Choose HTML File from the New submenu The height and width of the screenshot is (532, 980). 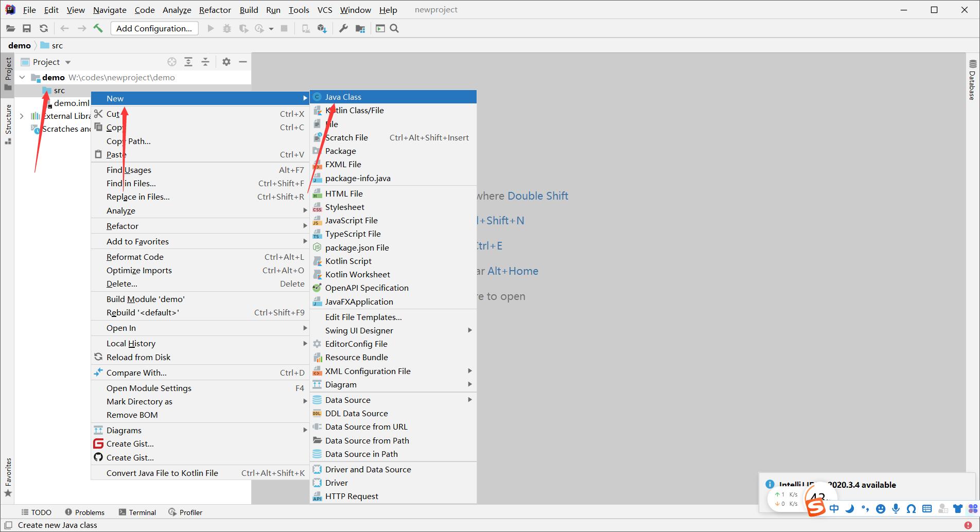(x=393, y=193)
